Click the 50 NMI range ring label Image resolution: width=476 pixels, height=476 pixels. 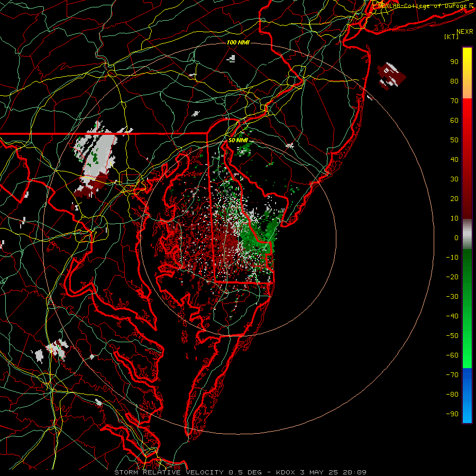238,140
